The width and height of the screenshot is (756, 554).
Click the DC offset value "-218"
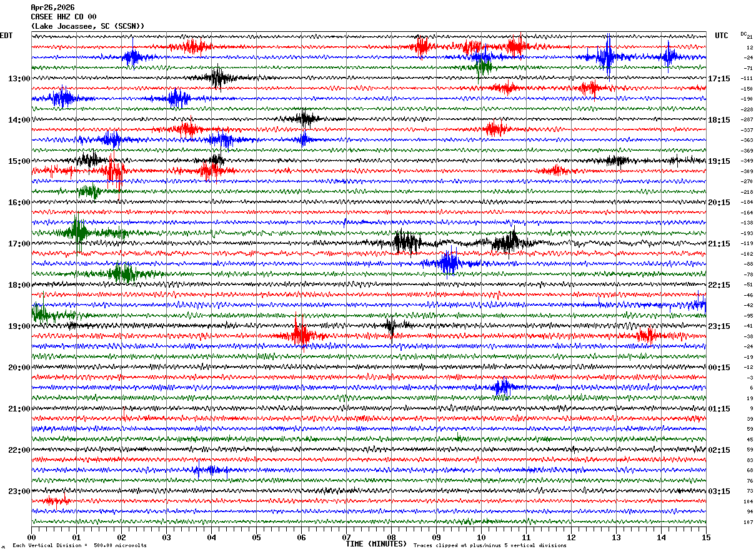coord(747,192)
